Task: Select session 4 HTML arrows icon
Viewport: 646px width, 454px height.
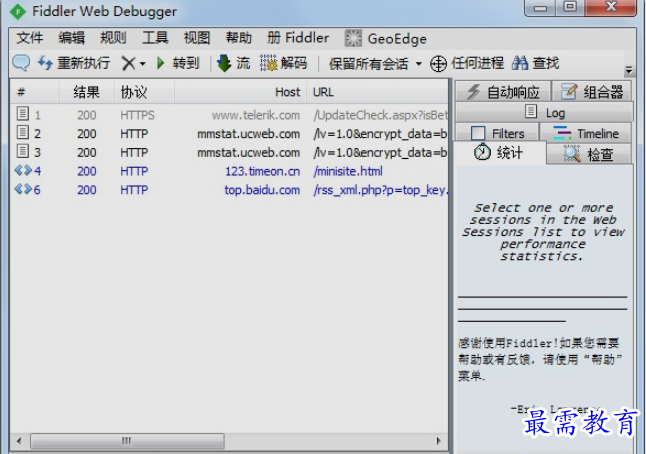Action: click(23, 170)
